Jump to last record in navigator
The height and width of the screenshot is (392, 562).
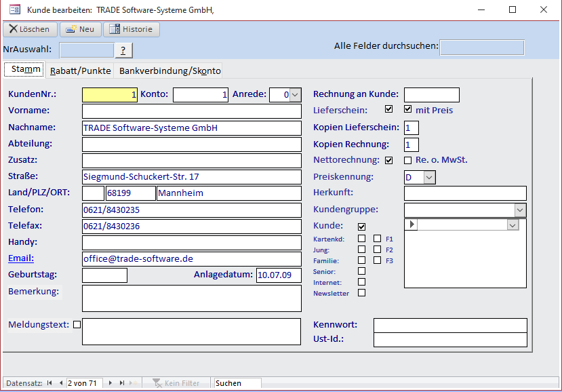tap(122, 383)
